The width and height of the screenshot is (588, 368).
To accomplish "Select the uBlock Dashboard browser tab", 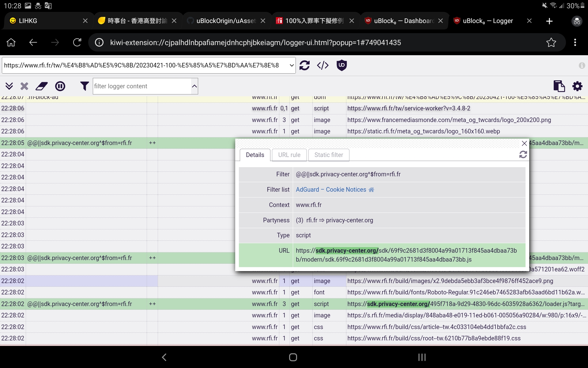I will pyautogui.click(x=401, y=21).
